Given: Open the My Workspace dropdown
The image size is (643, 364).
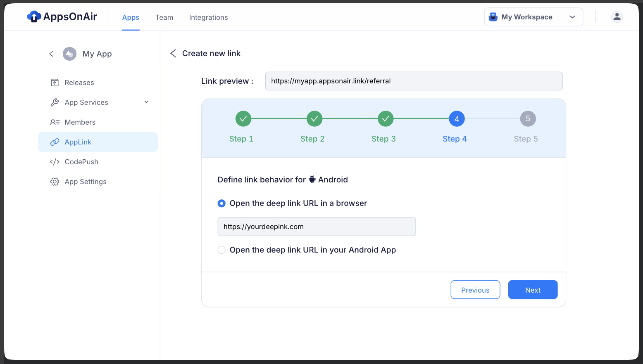Looking at the screenshot, I should pyautogui.click(x=533, y=17).
